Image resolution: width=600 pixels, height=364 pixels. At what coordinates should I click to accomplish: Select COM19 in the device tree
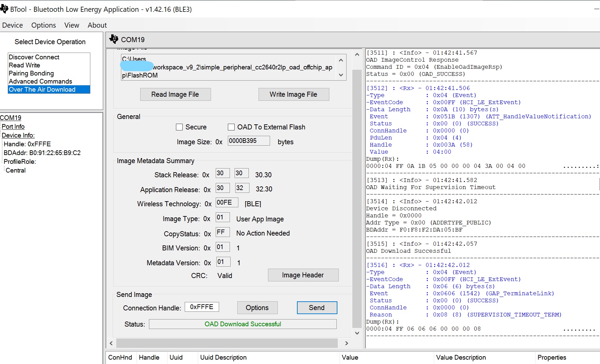click(x=11, y=118)
